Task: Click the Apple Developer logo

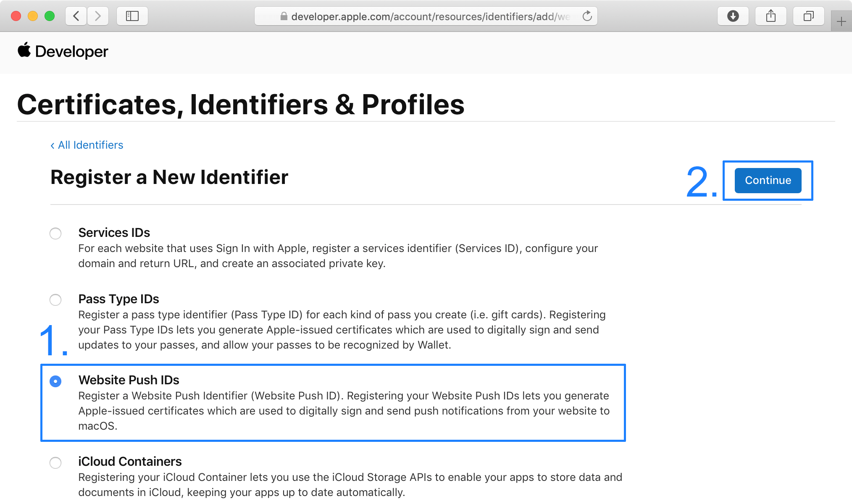Action: [x=63, y=51]
